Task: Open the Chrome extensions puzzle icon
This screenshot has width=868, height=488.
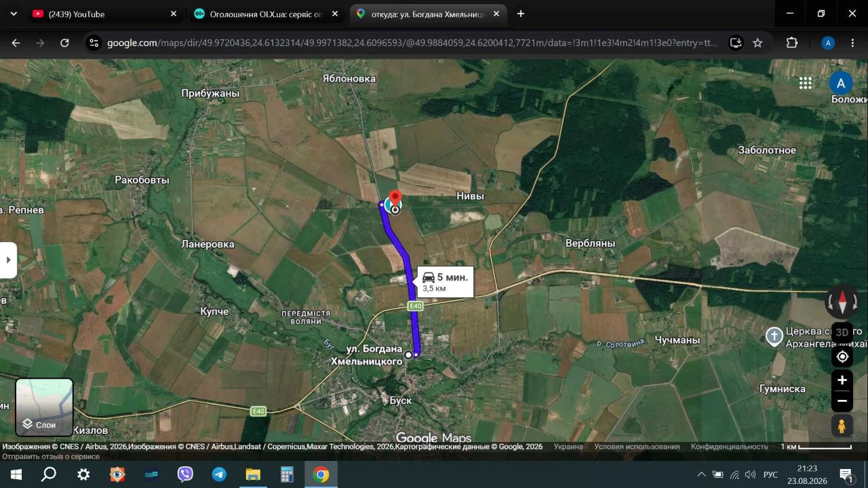Action: (x=791, y=43)
